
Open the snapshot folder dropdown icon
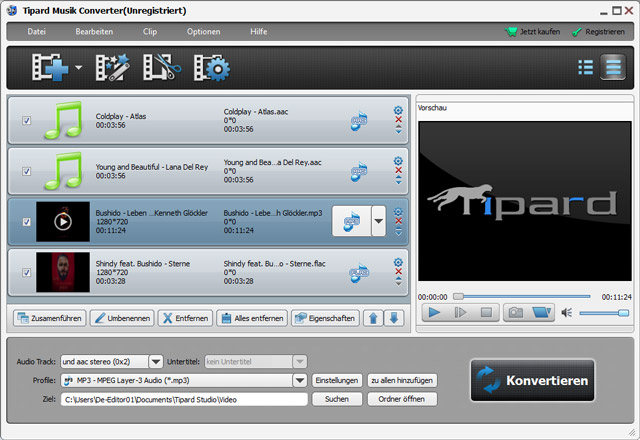542,313
